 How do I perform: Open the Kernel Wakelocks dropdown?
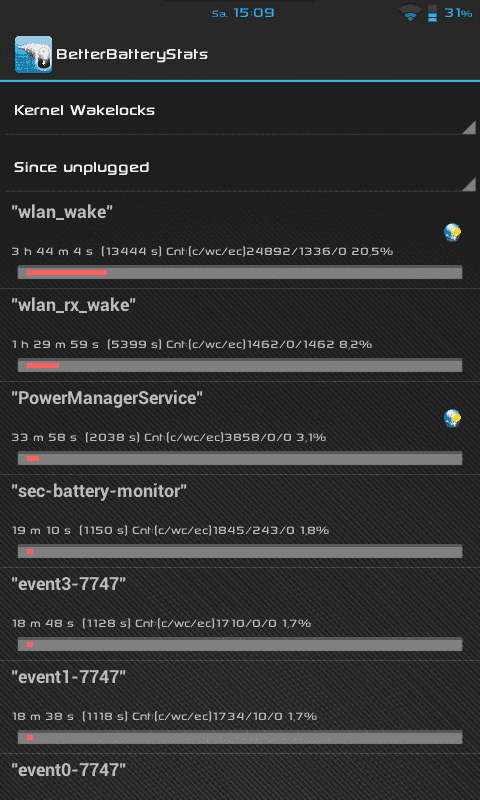pos(240,110)
